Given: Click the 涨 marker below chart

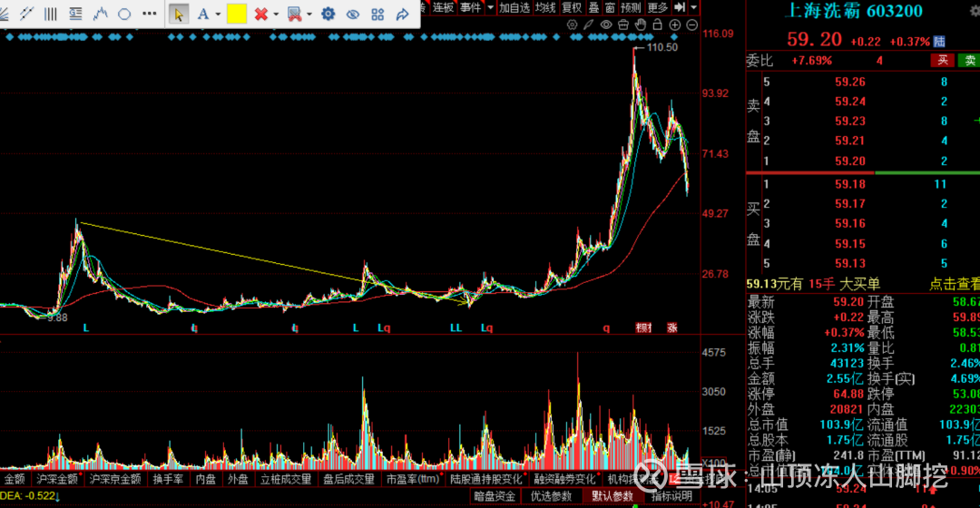Looking at the screenshot, I should [671, 327].
